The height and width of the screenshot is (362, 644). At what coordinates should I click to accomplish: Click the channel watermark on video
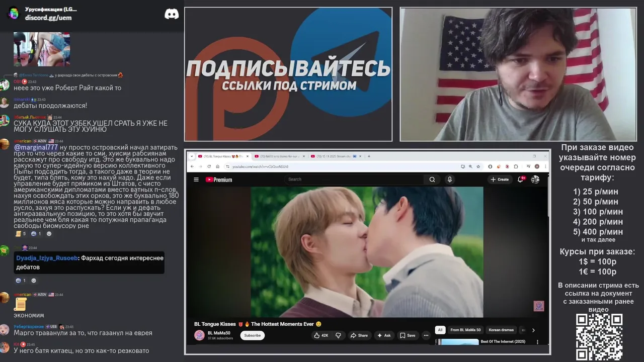tap(539, 306)
